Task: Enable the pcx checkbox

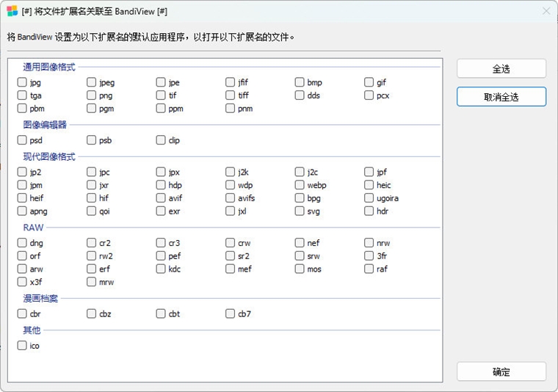Action: [369, 95]
